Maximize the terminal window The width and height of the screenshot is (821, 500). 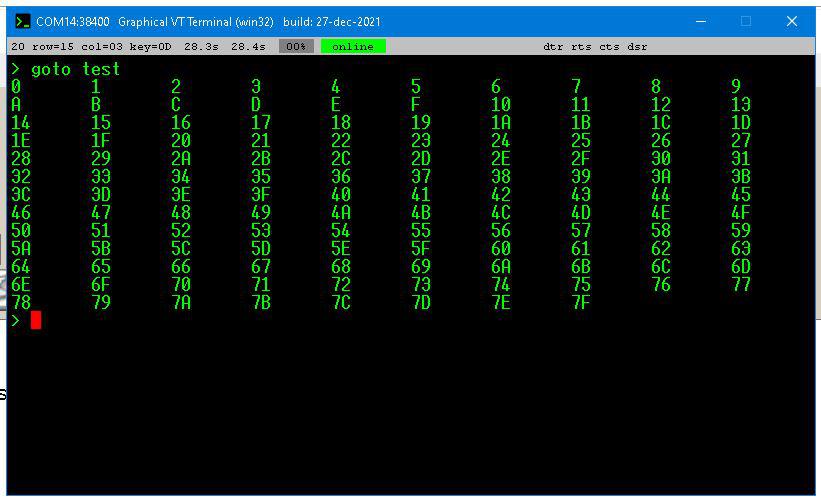tap(746, 21)
